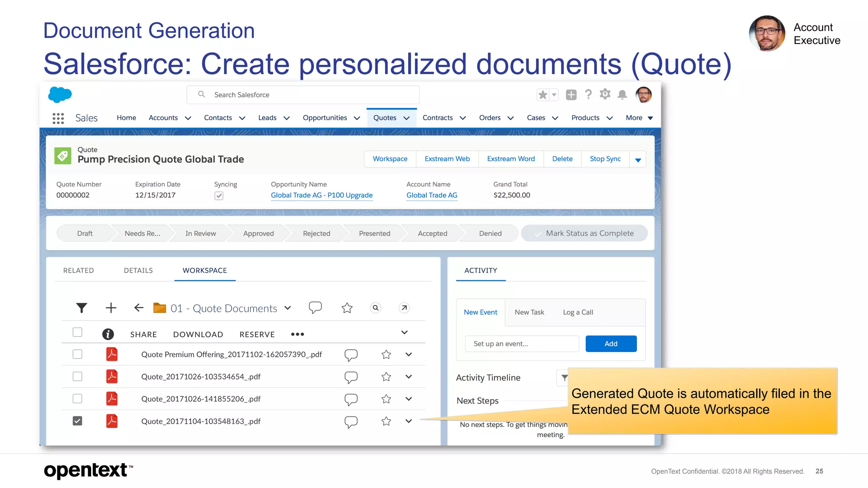Favorite the 01 - Quote Documents folder star
Screen dimensions: 868x488
click(347, 308)
